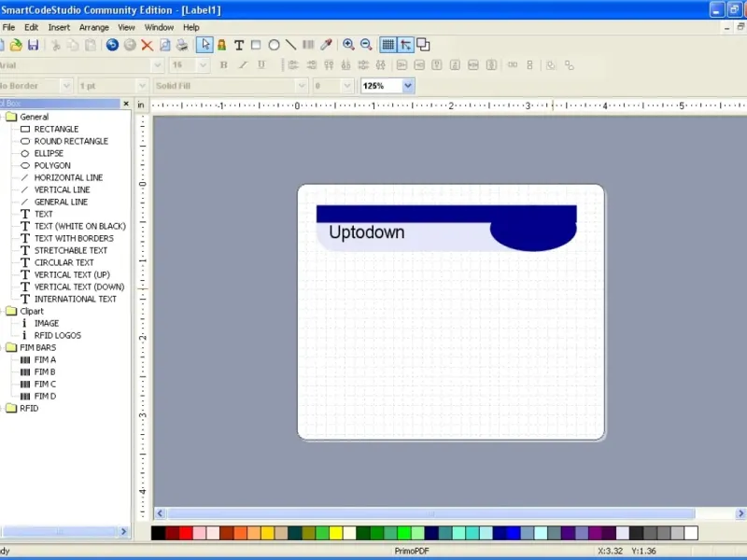Pick the white swatch at the palette's end

coord(691,533)
